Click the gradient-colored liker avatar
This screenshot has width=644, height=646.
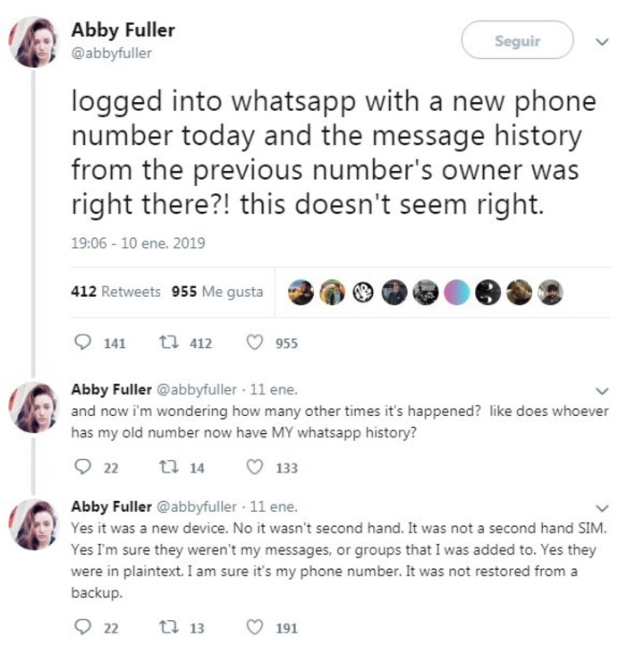coord(457,293)
